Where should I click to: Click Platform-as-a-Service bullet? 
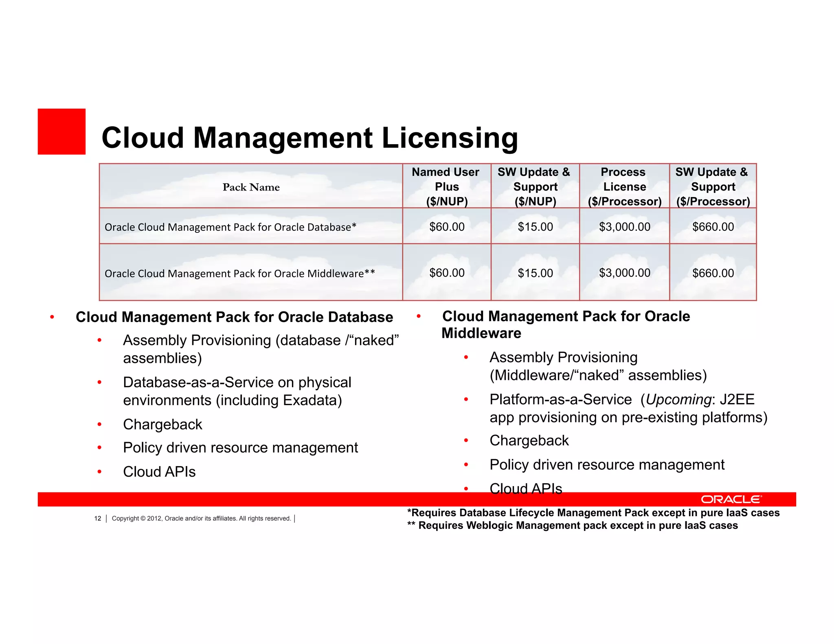628,408
